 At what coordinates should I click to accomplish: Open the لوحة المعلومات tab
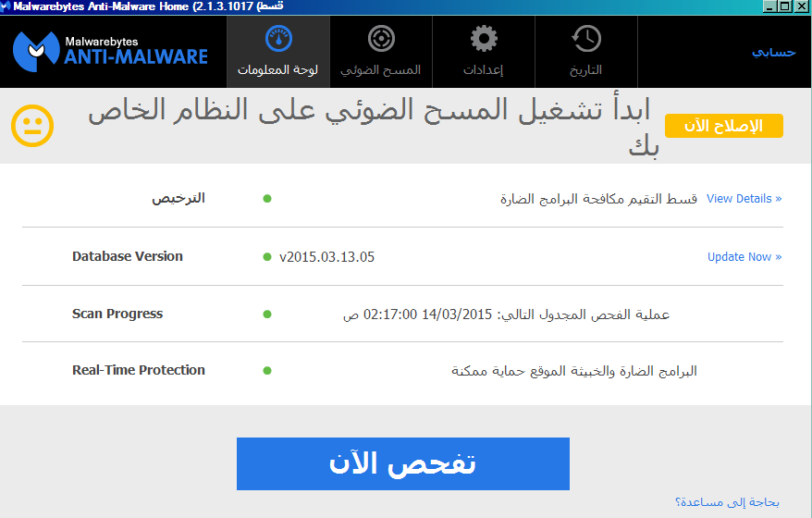277,70
